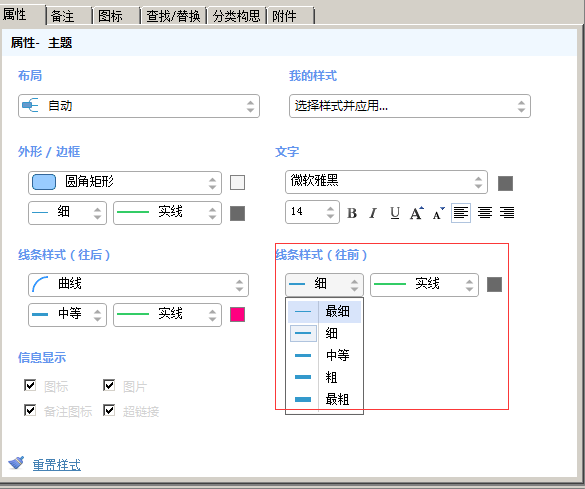Open backward line 实线 type dropdown beside 中等
The image size is (585, 489).
pyautogui.click(x=168, y=315)
